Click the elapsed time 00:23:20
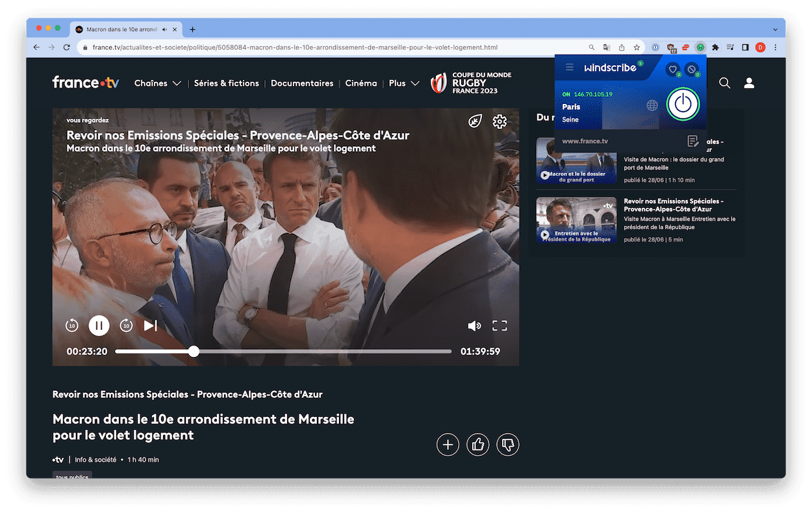812x513 pixels. point(86,351)
